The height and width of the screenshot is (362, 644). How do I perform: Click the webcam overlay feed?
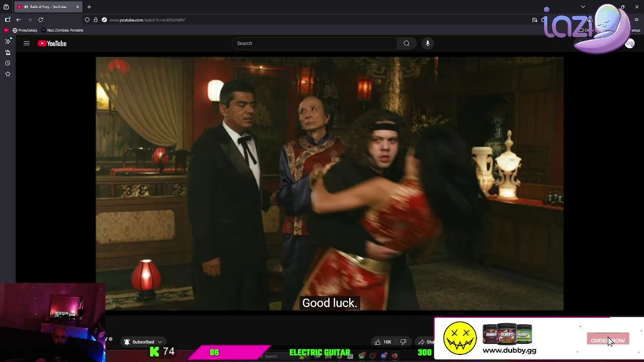pyautogui.click(x=53, y=323)
